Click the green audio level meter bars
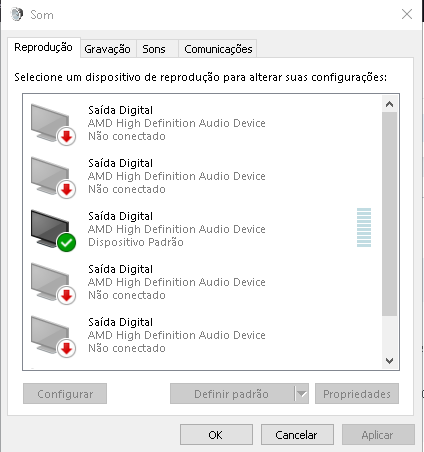The height and width of the screenshot is (452, 424). [x=364, y=228]
